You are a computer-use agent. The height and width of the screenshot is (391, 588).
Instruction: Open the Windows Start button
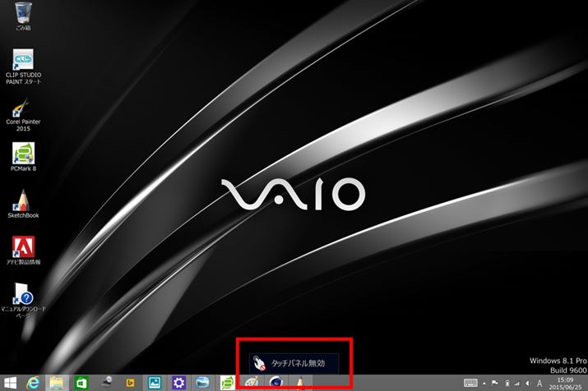coord(10,383)
